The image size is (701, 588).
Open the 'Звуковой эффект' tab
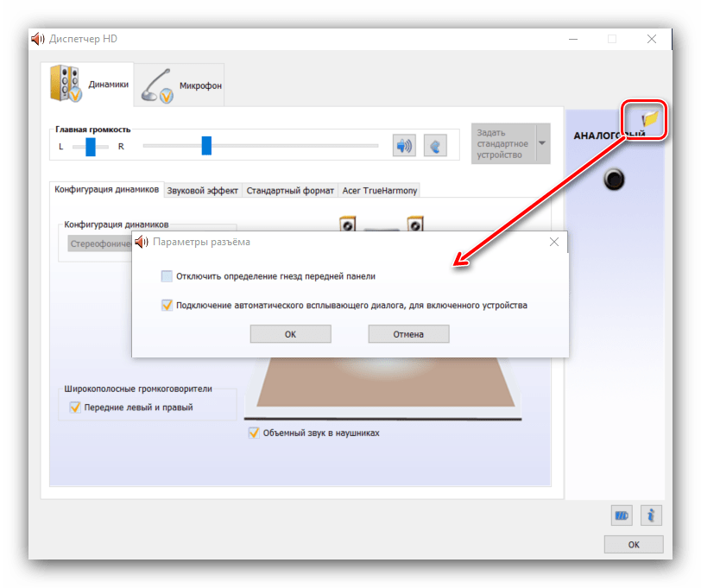pos(202,190)
